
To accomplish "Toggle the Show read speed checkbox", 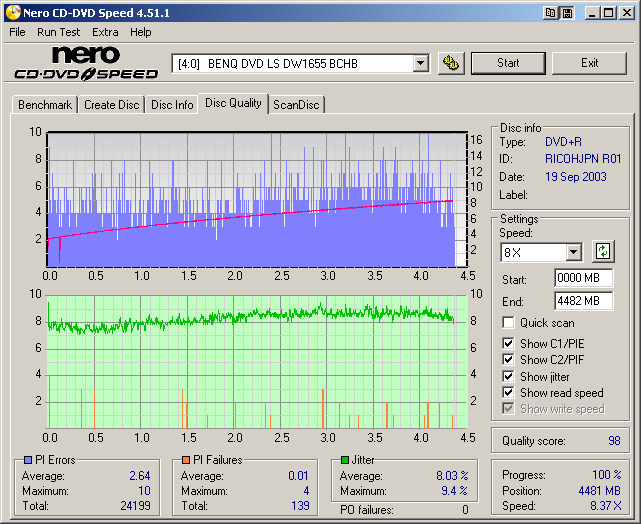I will pos(508,393).
